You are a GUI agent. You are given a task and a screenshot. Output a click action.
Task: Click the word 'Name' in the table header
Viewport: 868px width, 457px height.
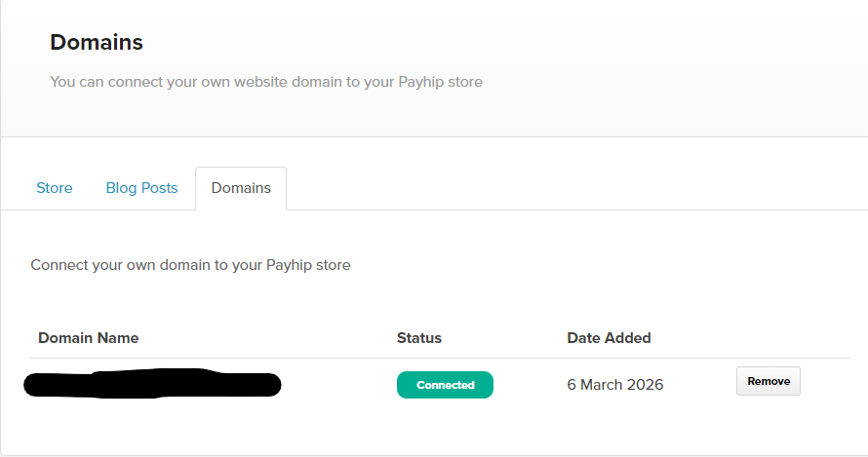(118, 338)
